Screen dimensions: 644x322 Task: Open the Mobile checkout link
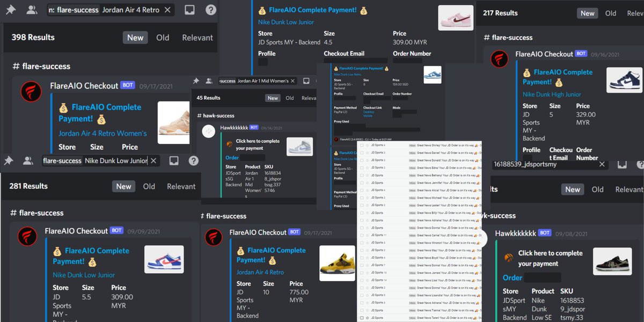368,116
